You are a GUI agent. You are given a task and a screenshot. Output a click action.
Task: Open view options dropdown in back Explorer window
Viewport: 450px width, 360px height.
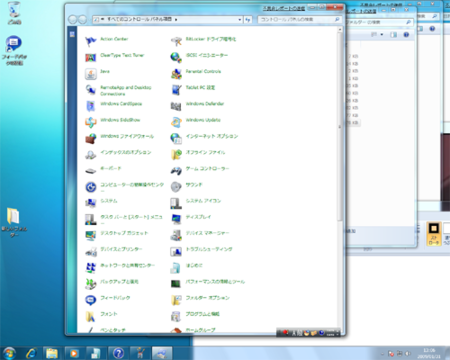click(382, 34)
